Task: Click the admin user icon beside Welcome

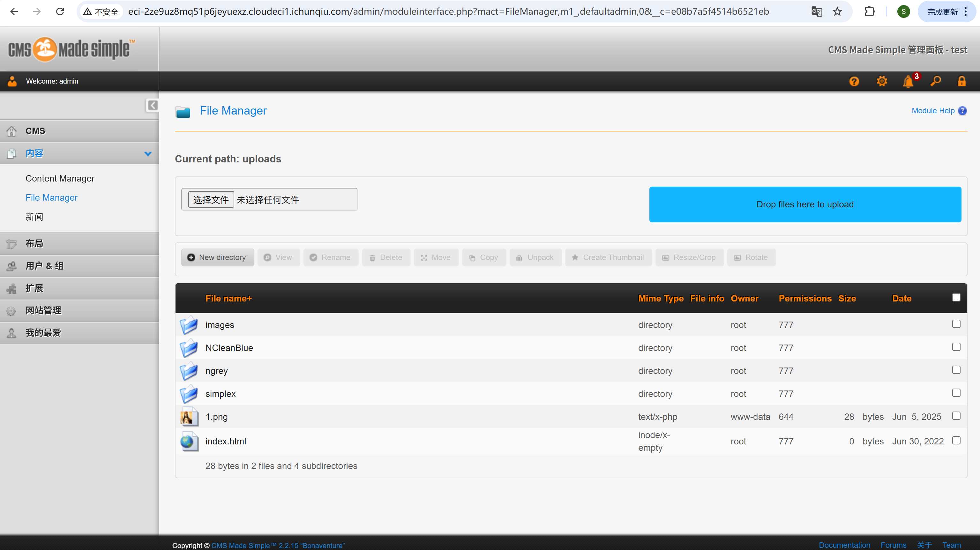Action: 12,81
